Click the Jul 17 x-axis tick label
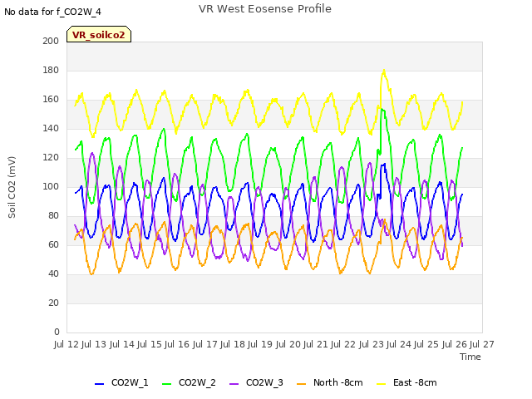Viewport: 532px width, 399px height. [205, 344]
